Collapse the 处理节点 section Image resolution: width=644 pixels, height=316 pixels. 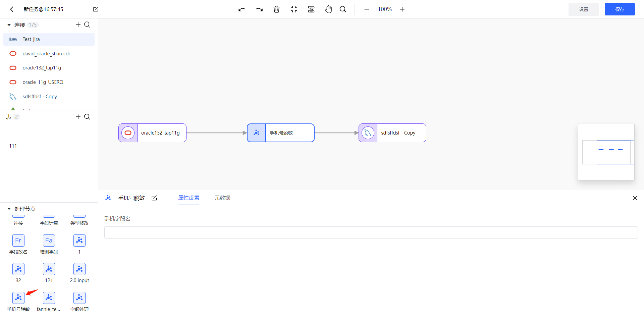pos(9,209)
